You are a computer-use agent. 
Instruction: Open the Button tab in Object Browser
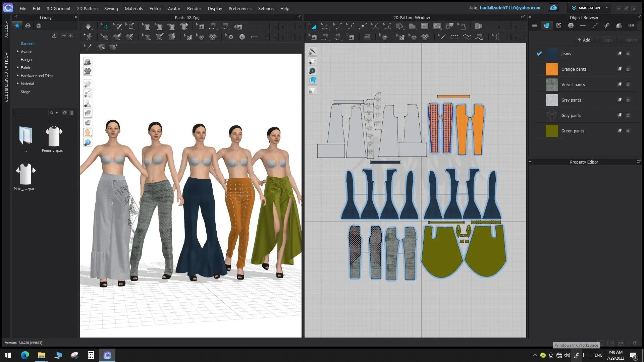point(571,25)
